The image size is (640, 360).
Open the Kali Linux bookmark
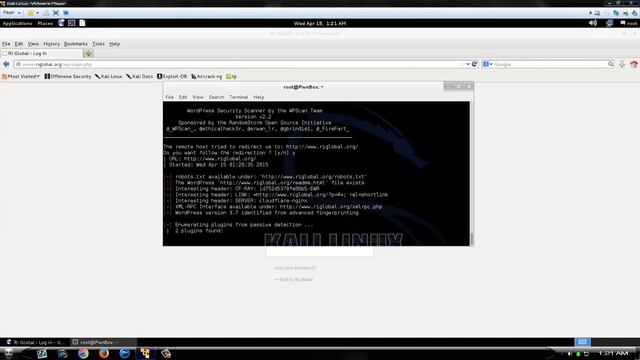click(x=109, y=76)
